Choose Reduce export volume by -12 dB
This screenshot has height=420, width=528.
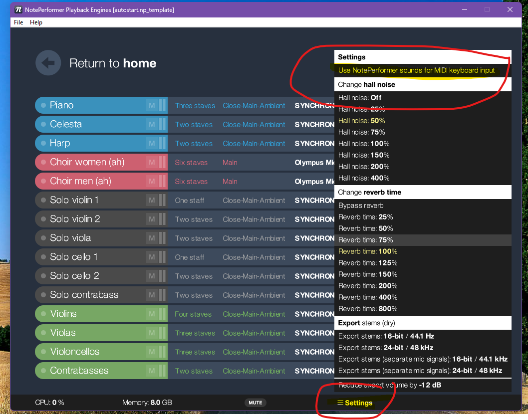pyautogui.click(x=423, y=385)
